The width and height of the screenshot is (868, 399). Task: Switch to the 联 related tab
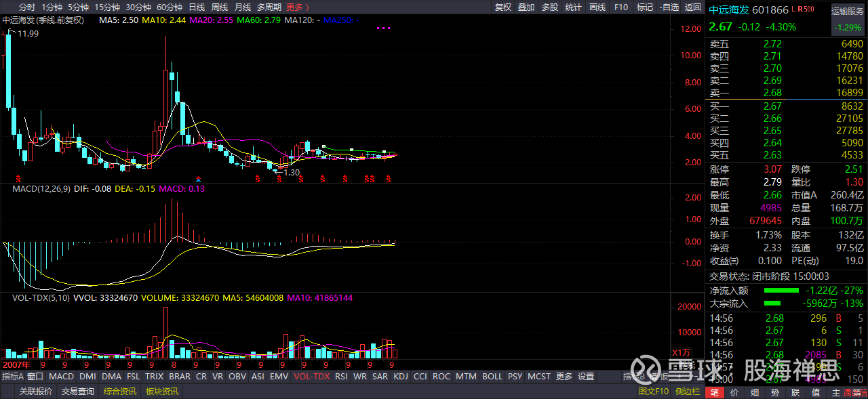point(795,393)
